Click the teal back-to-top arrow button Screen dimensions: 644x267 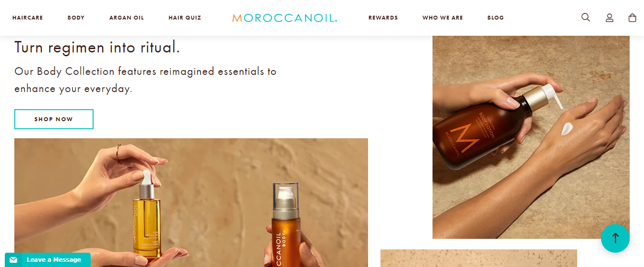point(615,238)
